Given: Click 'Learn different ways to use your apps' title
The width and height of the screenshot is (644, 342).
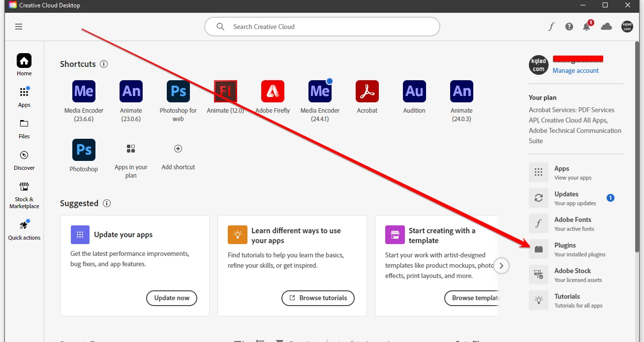Looking at the screenshot, I should click(x=296, y=235).
